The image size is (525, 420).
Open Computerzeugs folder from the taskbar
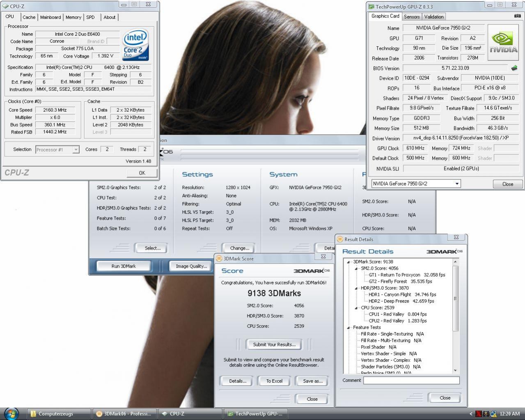coord(59,414)
